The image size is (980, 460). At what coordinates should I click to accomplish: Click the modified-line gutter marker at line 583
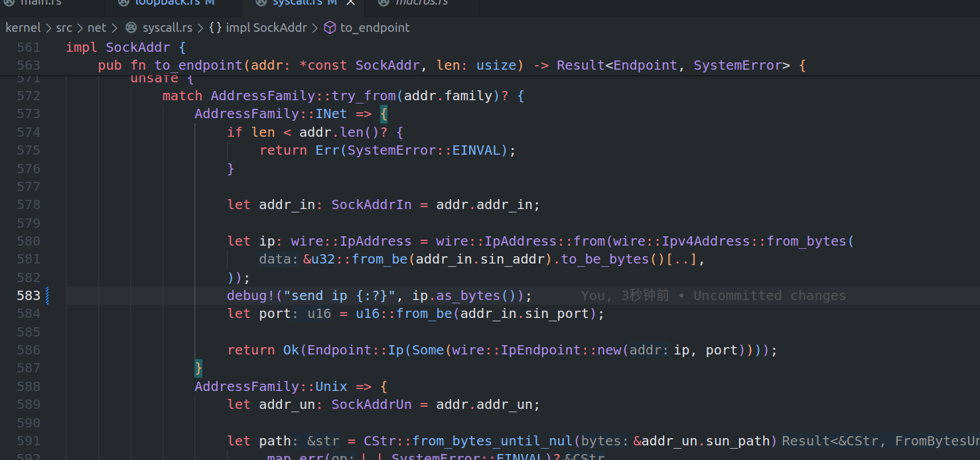[48, 295]
